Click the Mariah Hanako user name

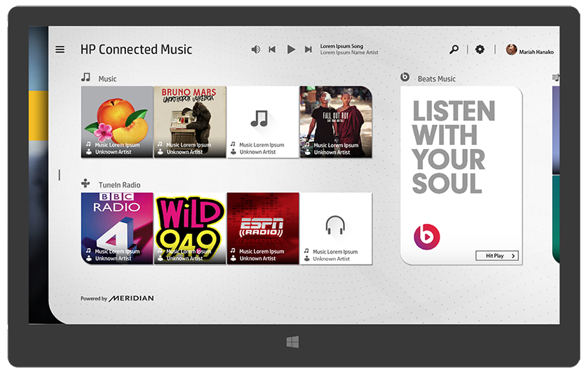(536, 52)
